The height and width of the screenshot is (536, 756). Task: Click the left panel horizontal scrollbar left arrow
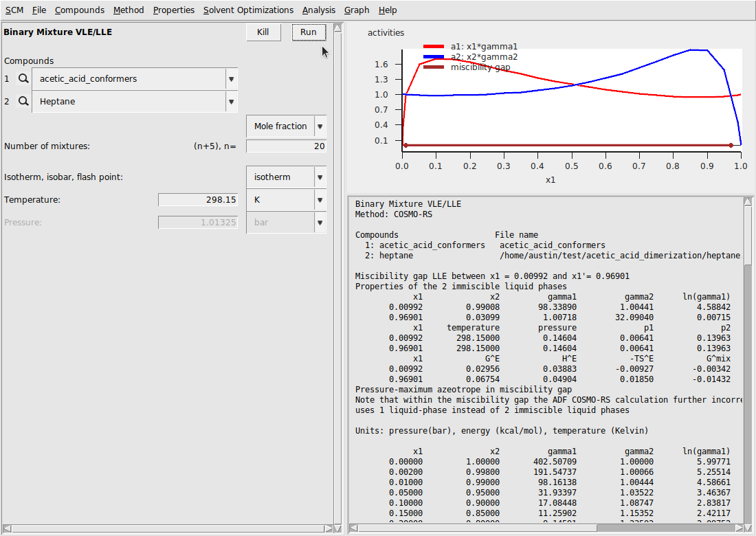click(7, 528)
